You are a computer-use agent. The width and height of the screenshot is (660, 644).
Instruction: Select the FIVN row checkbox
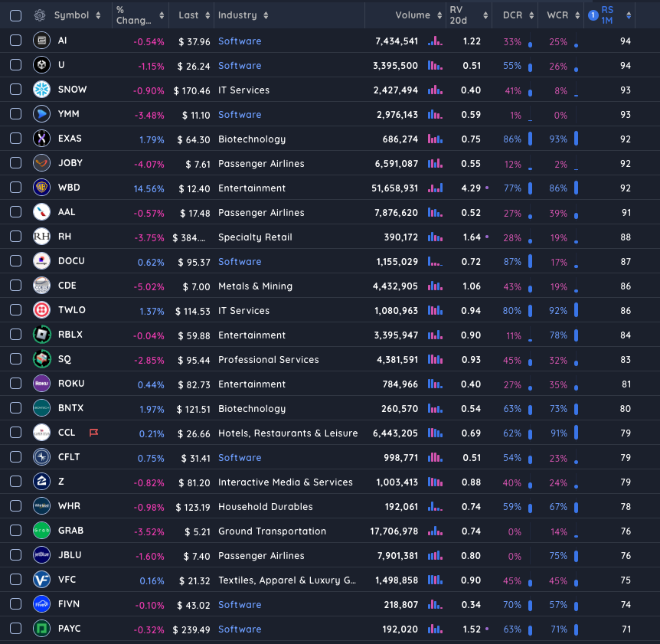[15, 604]
